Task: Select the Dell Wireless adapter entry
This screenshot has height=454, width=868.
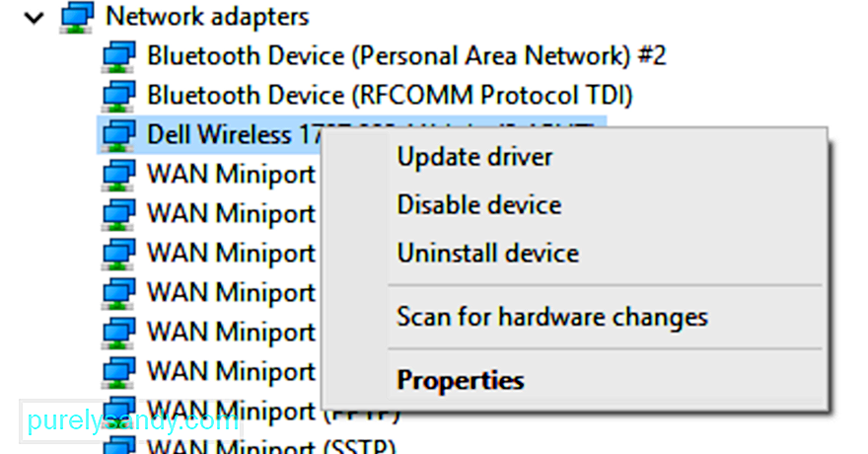Action: click(351, 134)
